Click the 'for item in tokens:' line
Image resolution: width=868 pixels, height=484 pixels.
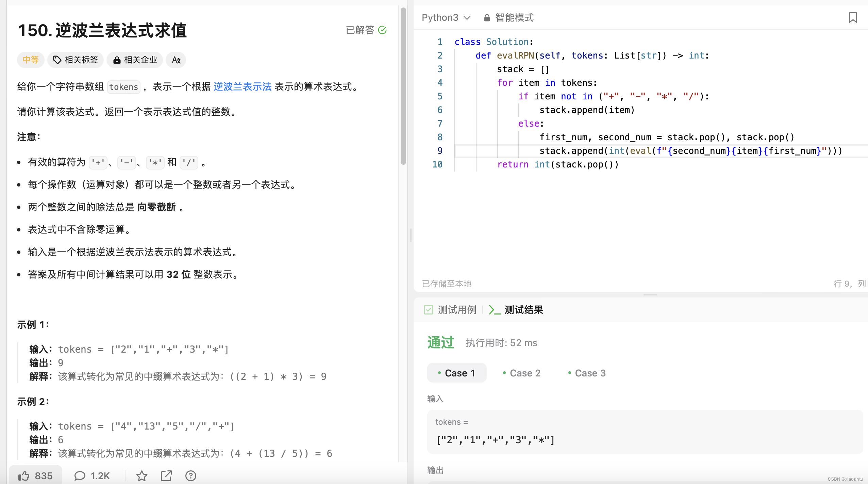(x=547, y=83)
